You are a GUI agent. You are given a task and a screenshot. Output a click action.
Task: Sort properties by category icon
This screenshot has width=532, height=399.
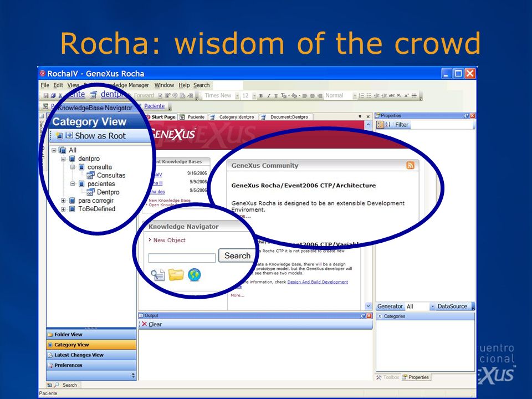380,125
